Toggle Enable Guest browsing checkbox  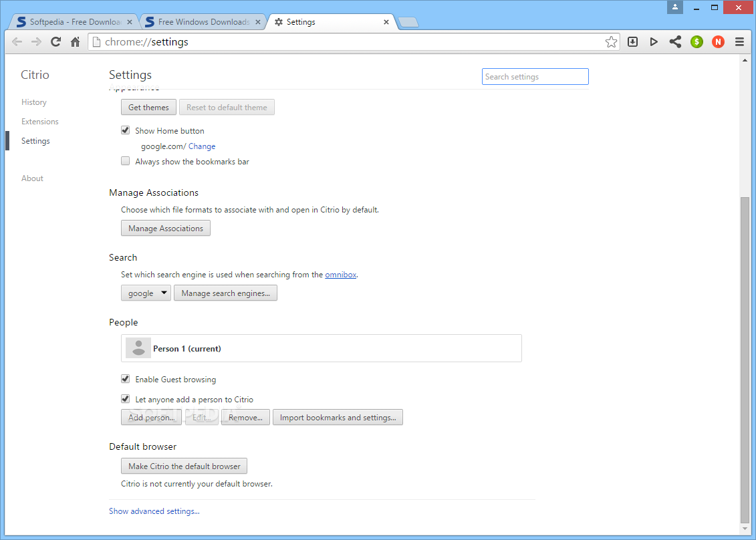coord(126,379)
